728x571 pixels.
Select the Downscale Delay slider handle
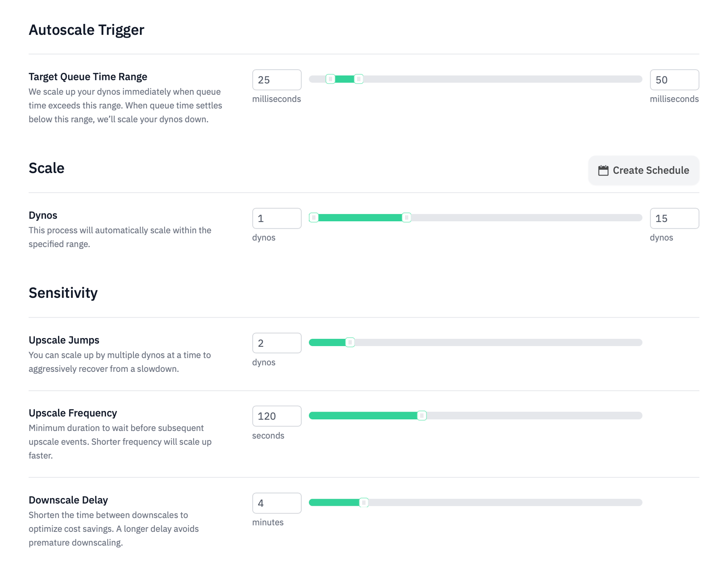click(364, 502)
